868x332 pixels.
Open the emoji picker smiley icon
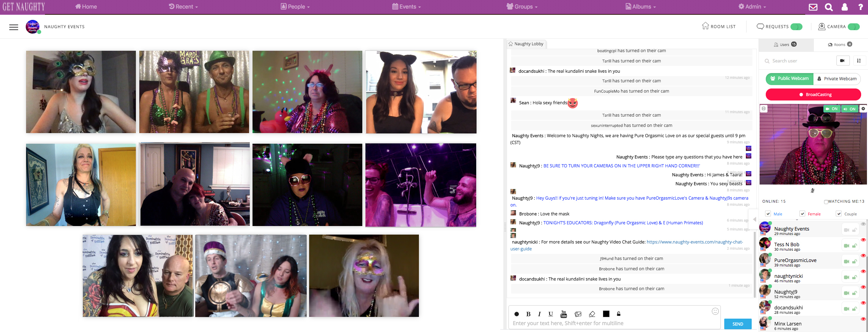pos(715,311)
